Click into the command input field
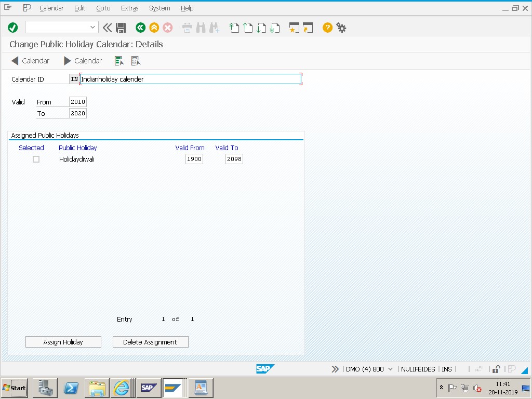The height and width of the screenshot is (399, 532). tap(58, 27)
